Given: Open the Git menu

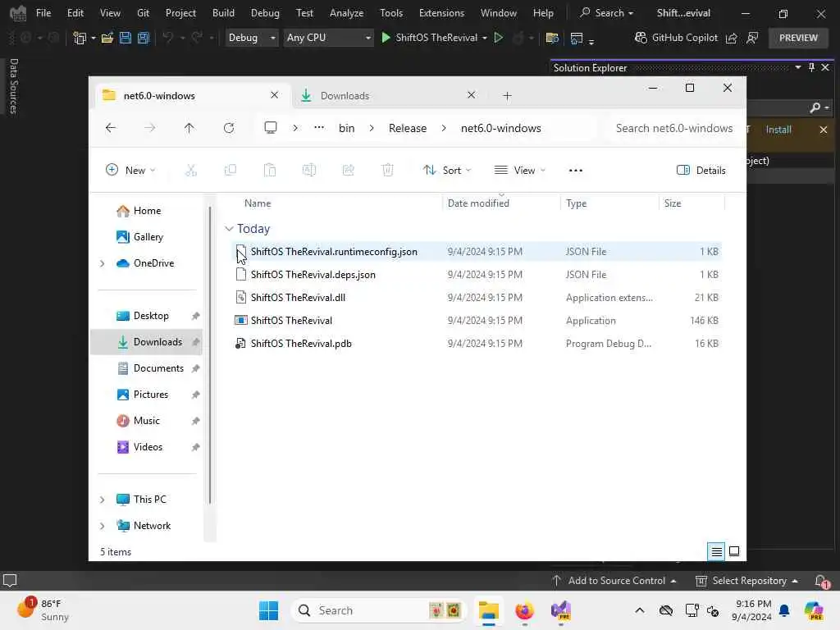Looking at the screenshot, I should (143, 13).
